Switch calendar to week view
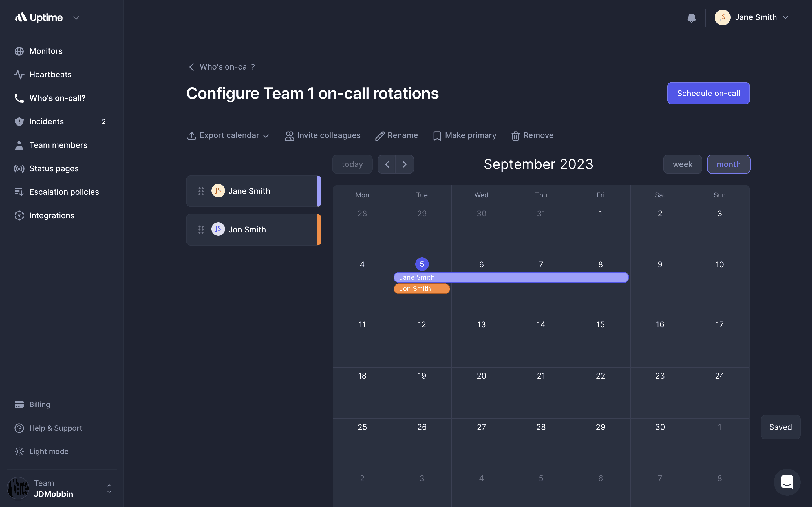Image resolution: width=812 pixels, height=507 pixels. [x=682, y=164]
